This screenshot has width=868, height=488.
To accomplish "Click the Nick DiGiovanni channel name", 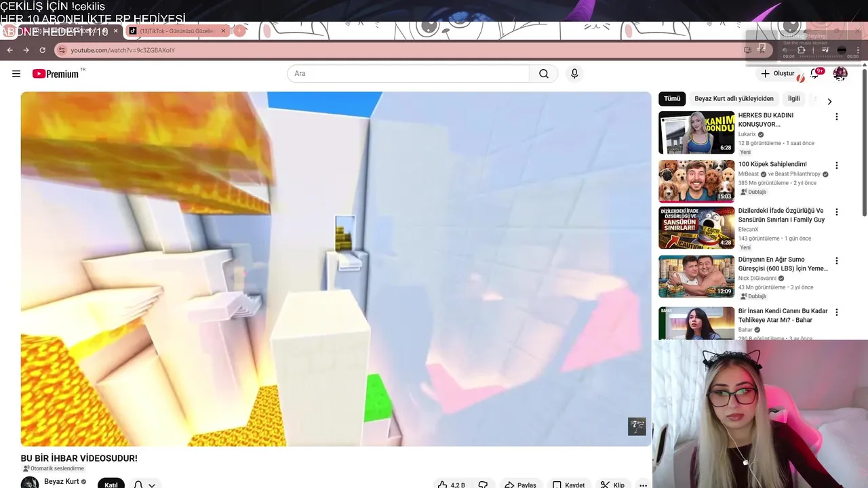I will click(x=757, y=278).
